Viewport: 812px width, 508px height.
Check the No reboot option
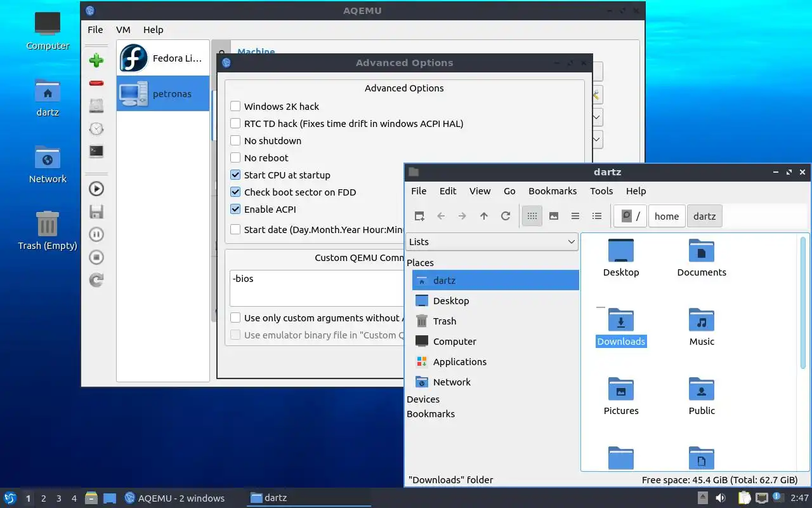tap(235, 157)
